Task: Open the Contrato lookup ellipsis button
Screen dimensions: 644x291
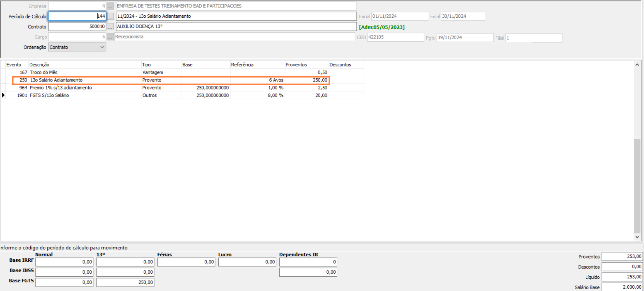Action: pos(110,27)
